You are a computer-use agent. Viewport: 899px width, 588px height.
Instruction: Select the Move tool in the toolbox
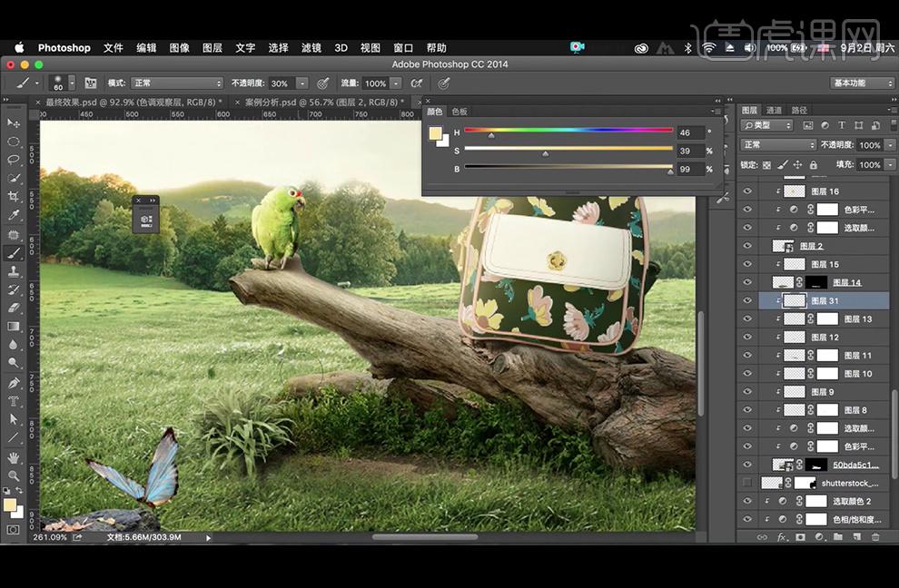click(x=14, y=122)
